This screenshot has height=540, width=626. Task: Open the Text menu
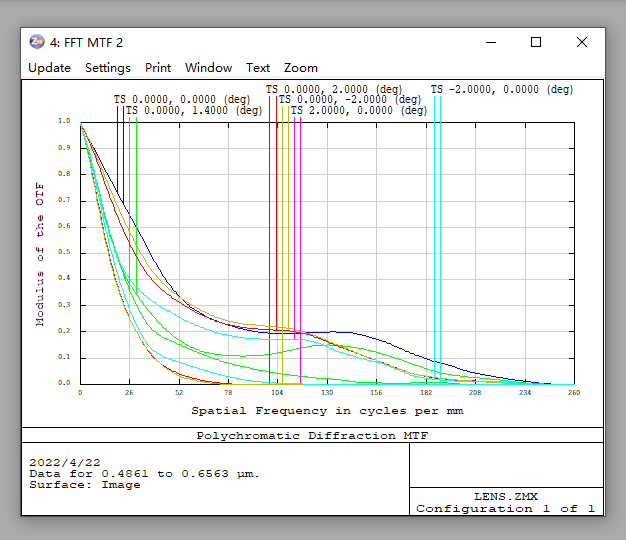(258, 68)
